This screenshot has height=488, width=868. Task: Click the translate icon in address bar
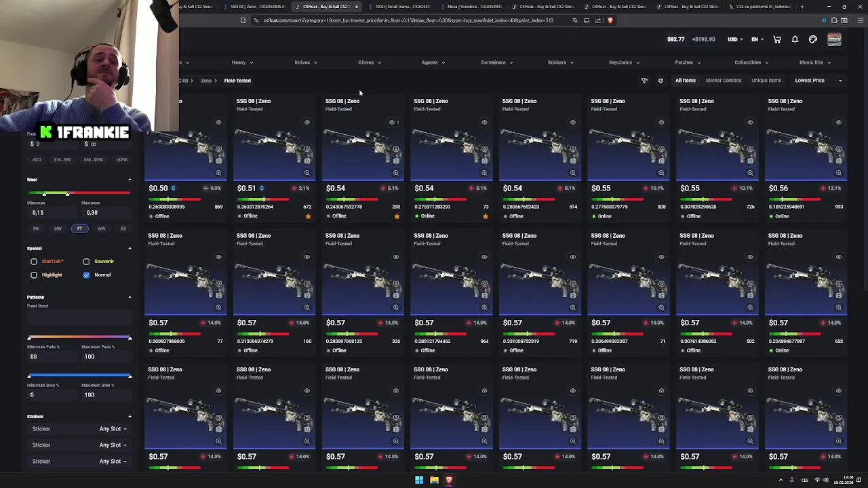[x=575, y=20]
